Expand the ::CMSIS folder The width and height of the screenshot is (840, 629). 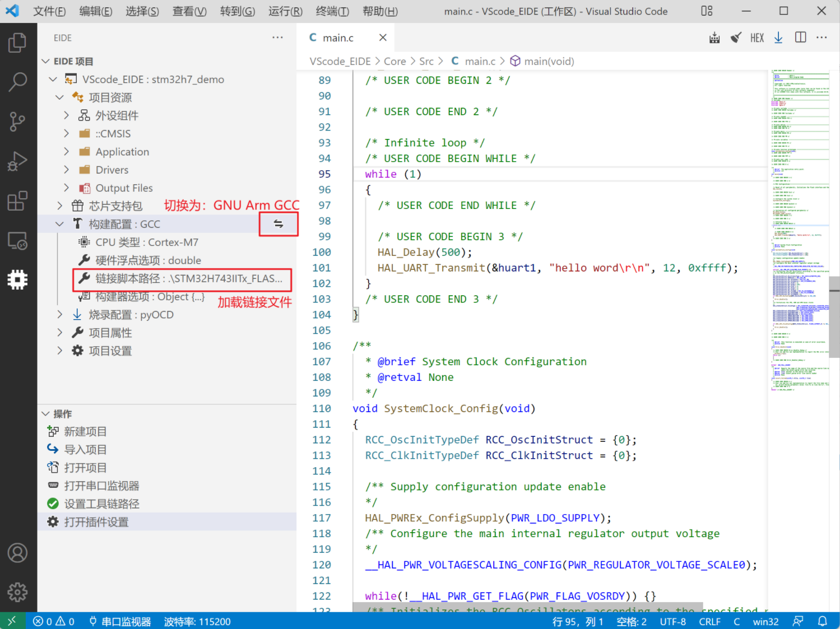coord(66,134)
